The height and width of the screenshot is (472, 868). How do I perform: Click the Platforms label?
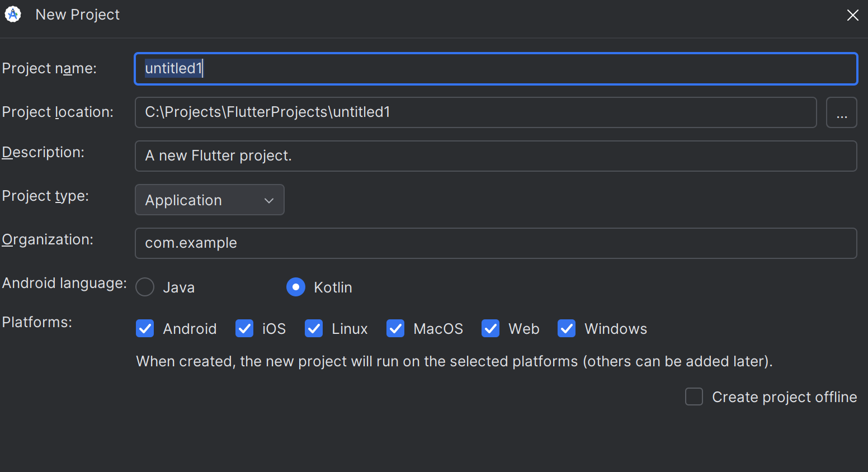coord(37,322)
